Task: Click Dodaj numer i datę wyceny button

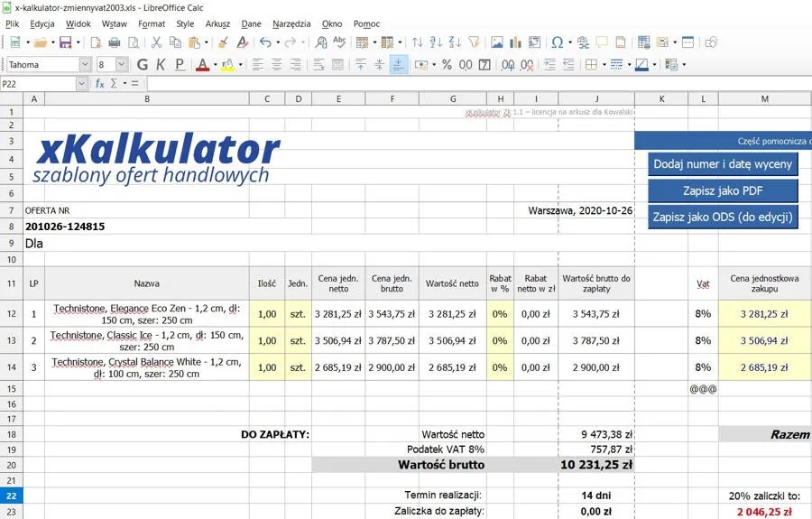Action: click(x=723, y=163)
